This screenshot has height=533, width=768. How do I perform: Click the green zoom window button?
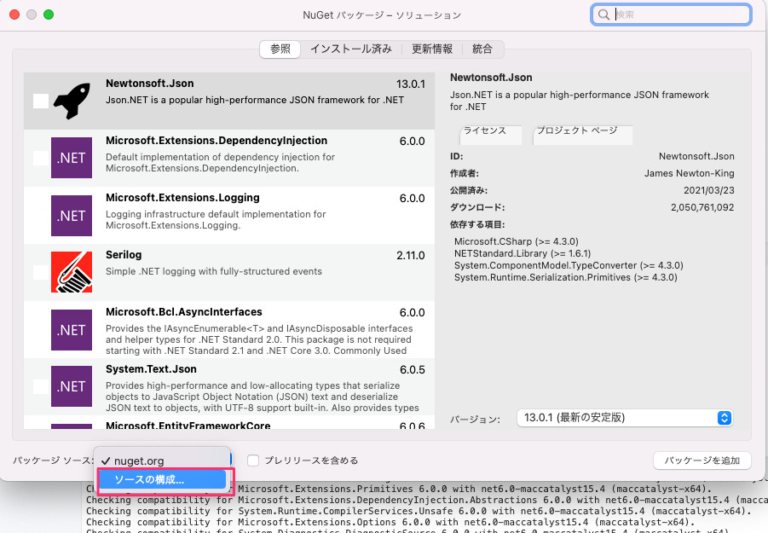pos(48,15)
